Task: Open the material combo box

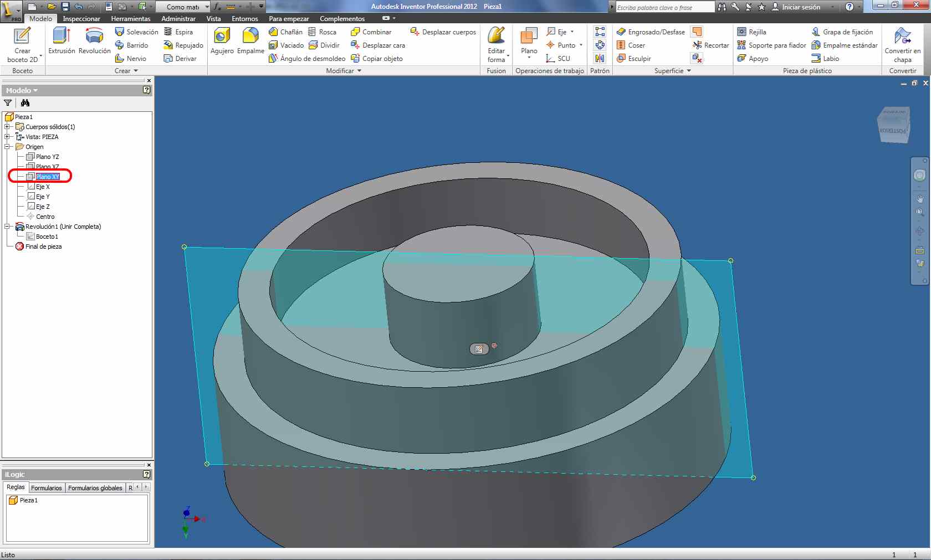Action: (x=183, y=7)
